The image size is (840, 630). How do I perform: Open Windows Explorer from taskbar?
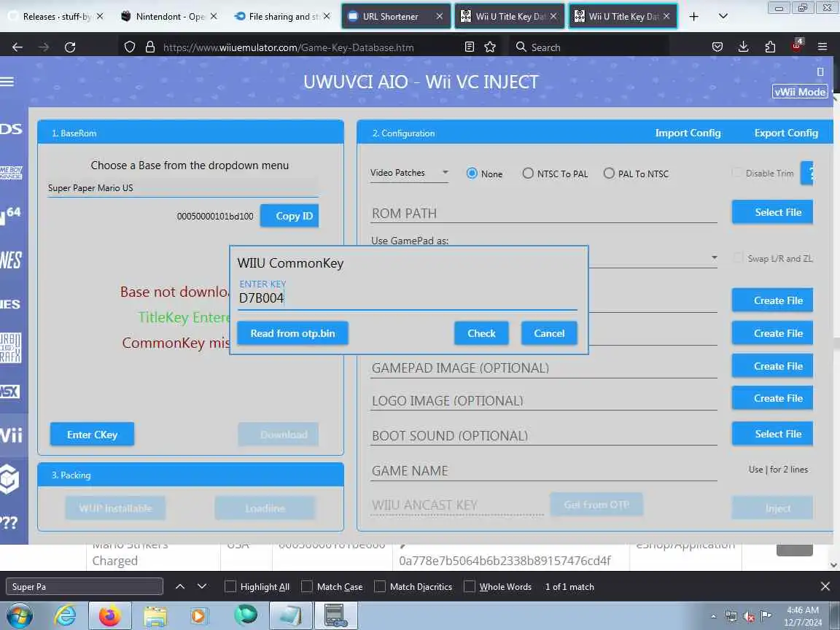(x=155, y=616)
